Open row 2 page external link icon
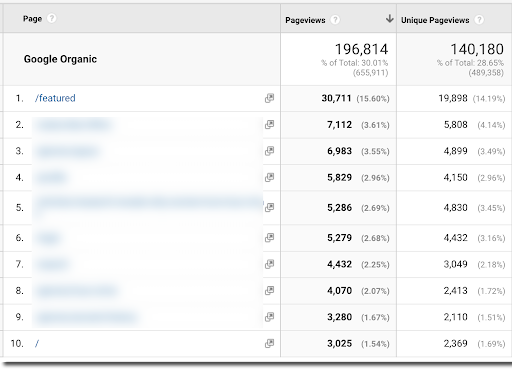Viewport: 512px width, 369px height. click(x=269, y=125)
